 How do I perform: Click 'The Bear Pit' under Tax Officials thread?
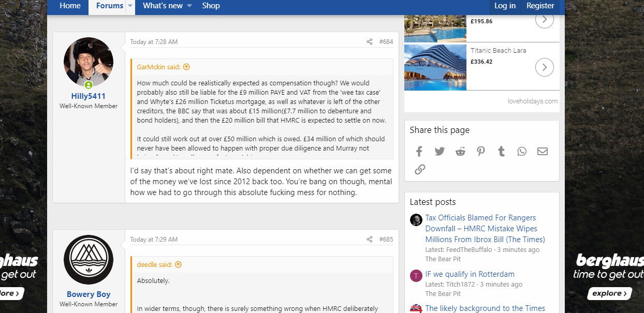tap(443, 259)
